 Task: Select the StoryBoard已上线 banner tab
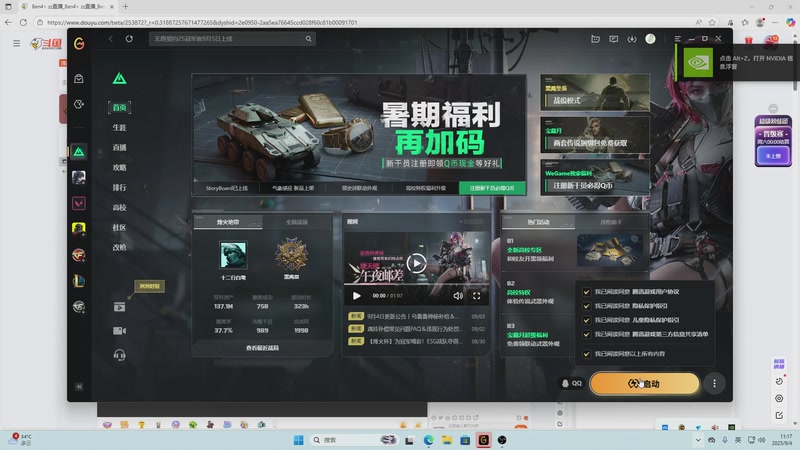[x=227, y=188]
